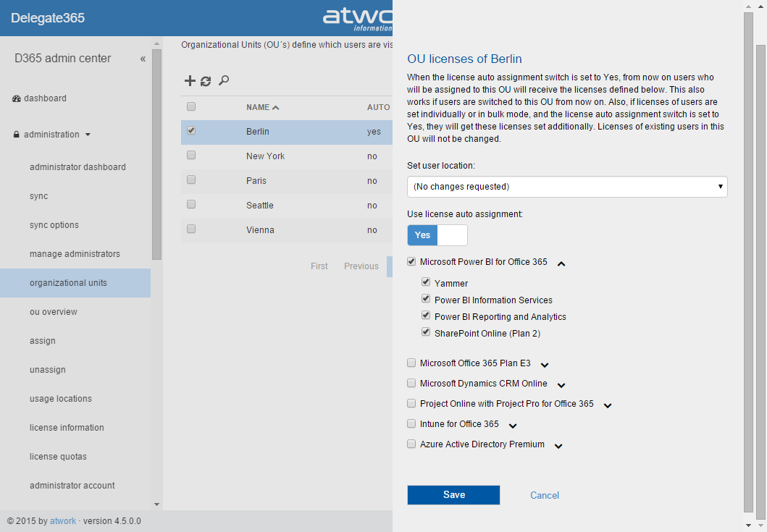Image resolution: width=767 pixels, height=532 pixels.
Task: Open dashboard in sidebar
Action: 45,98
